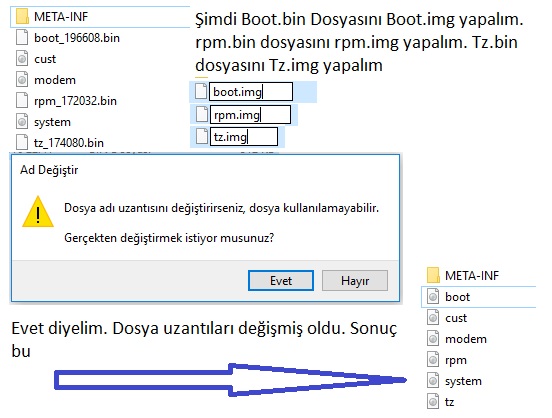Click the boot.img rename text field
This screenshot has height=418, width=552.
pos(251,92)
